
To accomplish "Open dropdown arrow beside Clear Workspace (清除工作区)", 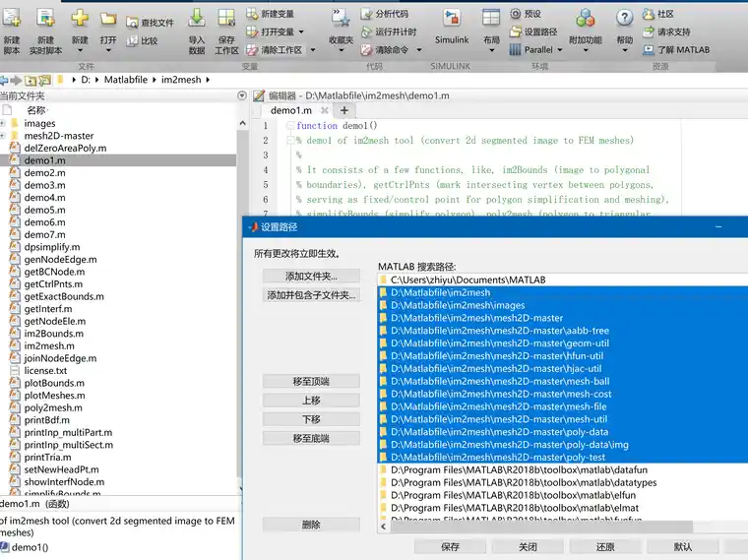I will click(x=313, y=49).
